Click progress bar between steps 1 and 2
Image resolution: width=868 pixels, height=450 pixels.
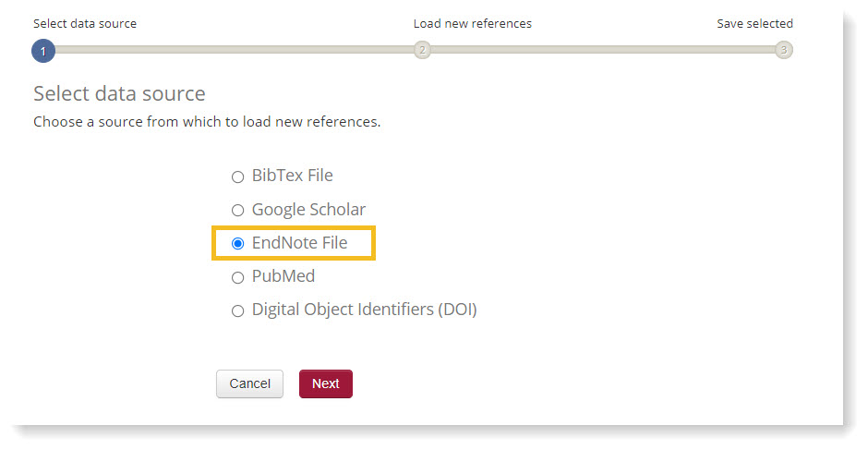point(231,50)
